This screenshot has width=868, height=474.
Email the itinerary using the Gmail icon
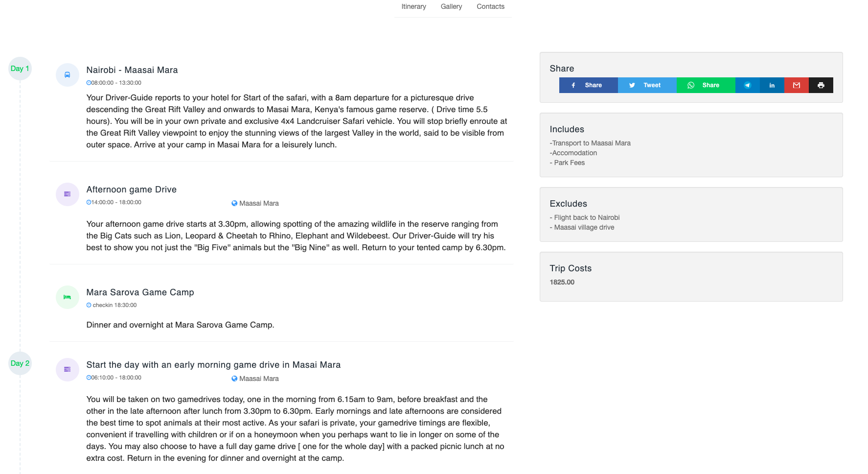coord(796,85)
